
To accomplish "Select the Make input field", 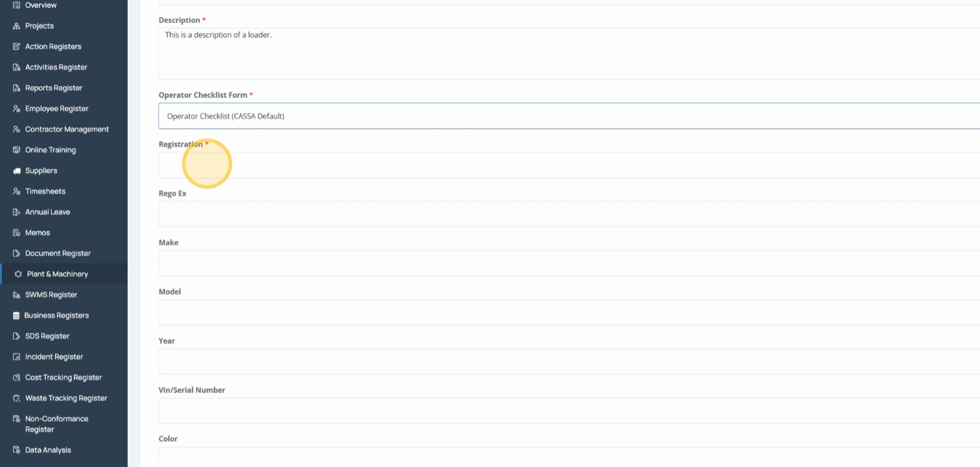I will click(x=569, y=263).
